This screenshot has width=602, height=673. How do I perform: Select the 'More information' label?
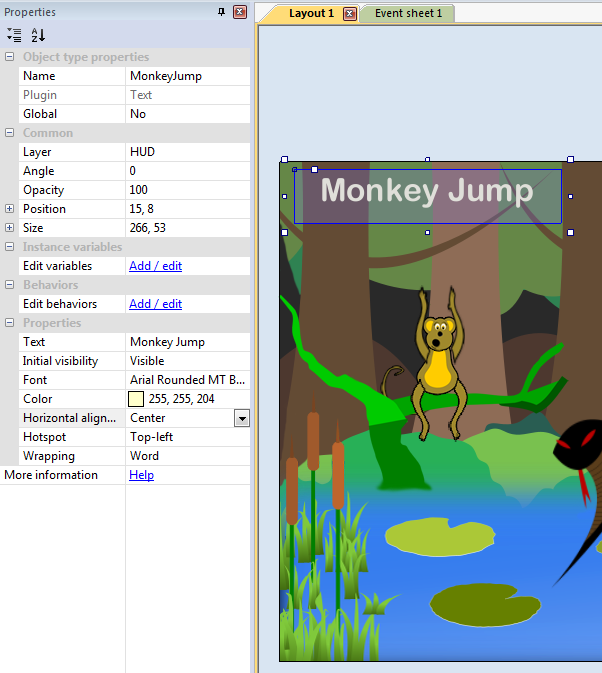51,475
